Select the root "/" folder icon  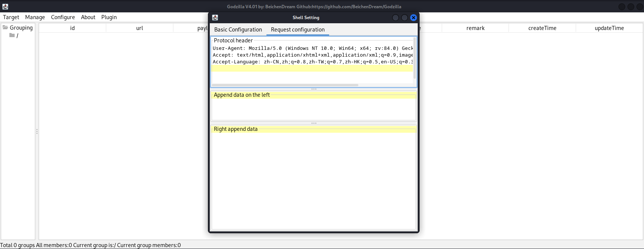(12, 35)
